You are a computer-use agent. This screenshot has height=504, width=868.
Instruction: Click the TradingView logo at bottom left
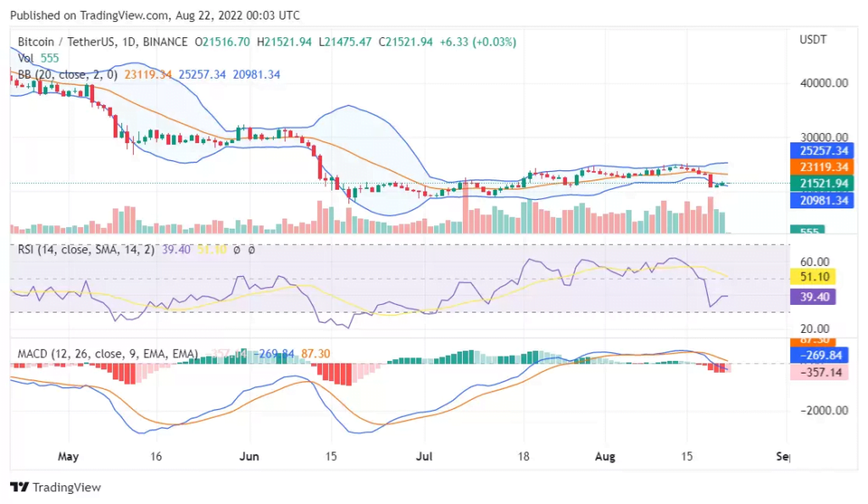pyautogui.click(x=55, y=487)
